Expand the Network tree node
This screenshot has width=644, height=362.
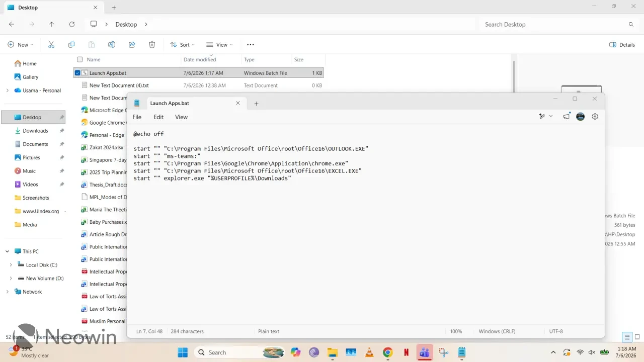click(7, 292)
